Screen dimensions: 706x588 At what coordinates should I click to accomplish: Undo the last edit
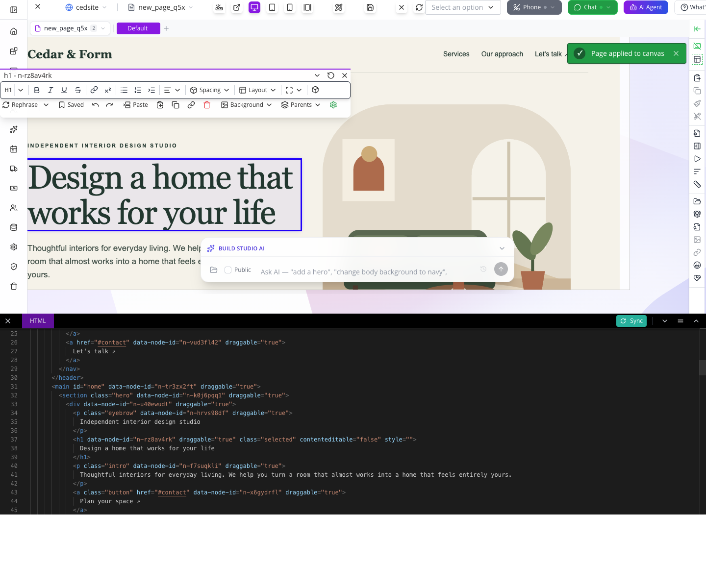point(96,105)
